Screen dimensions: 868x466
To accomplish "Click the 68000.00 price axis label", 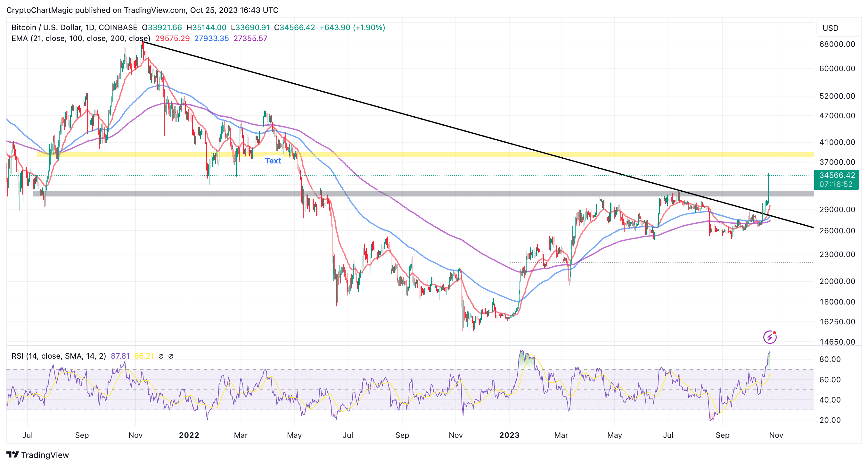I will (837, 44).
